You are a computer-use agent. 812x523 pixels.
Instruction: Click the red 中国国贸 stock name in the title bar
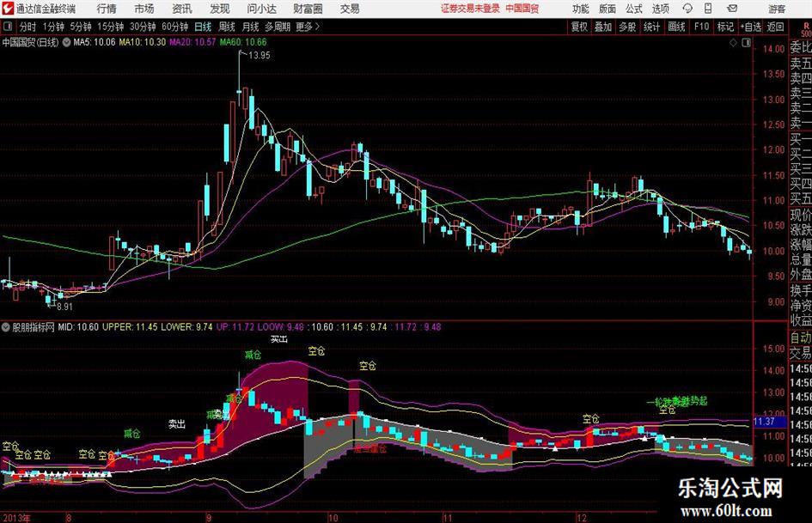coord(522,9)
